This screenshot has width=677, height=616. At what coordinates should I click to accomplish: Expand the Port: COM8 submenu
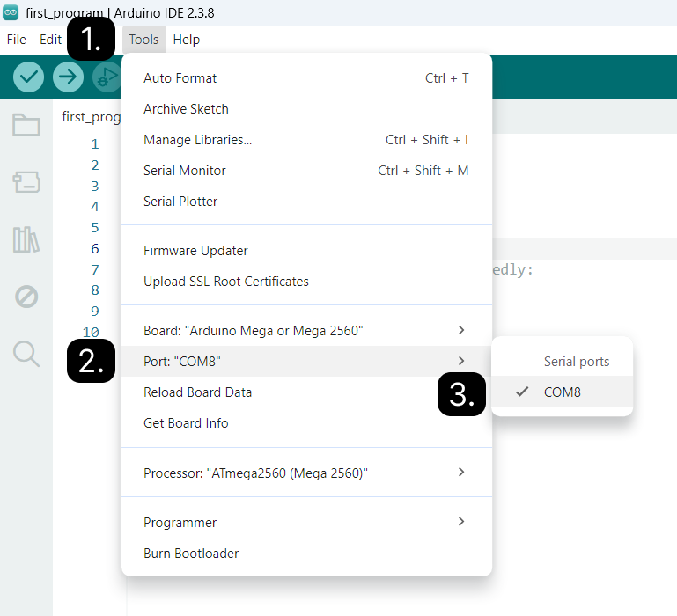click(x=306, y=362)
